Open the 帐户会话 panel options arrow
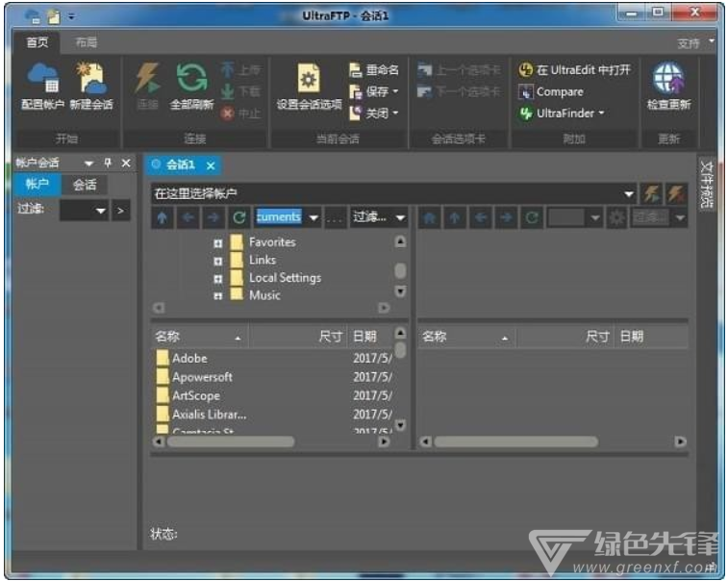The height and width of the screenshot is (581, 728). pyautogui.click(x=89, y=164)
